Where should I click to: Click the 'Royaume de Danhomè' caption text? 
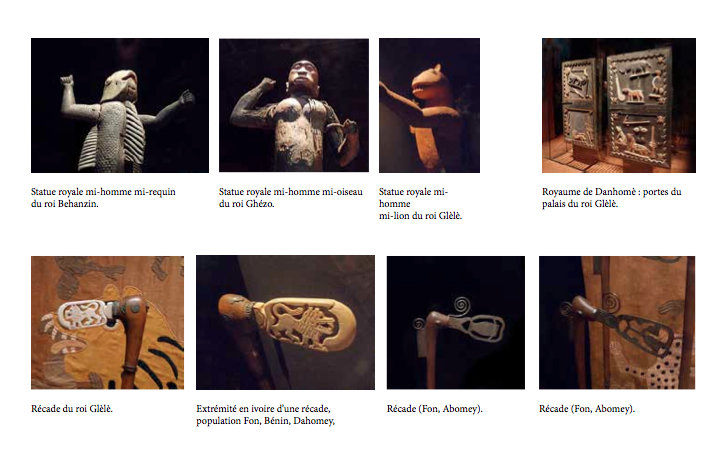[612, 198]
